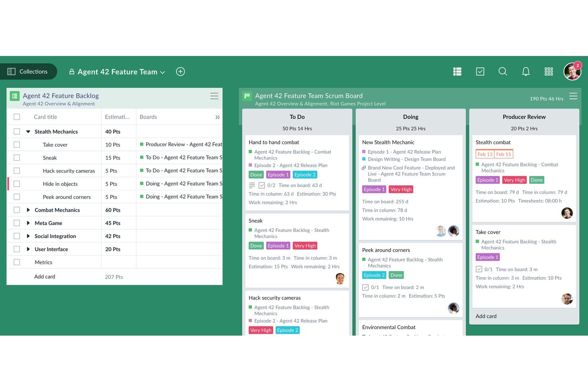Open the user profile avatar
Image resolution: width=588 pixels, height=392 pixels.
tap(573, 71)
